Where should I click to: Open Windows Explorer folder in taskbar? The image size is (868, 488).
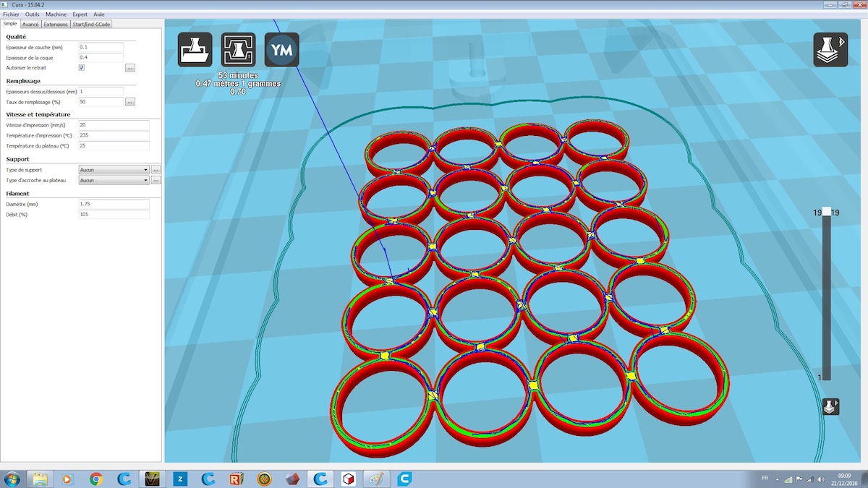40,479
